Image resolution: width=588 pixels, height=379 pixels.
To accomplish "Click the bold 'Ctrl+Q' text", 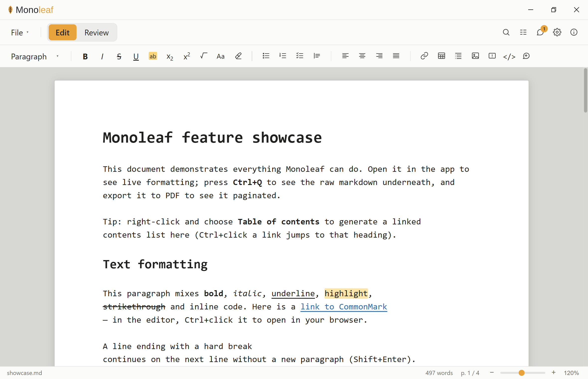I will pos(247,183).
